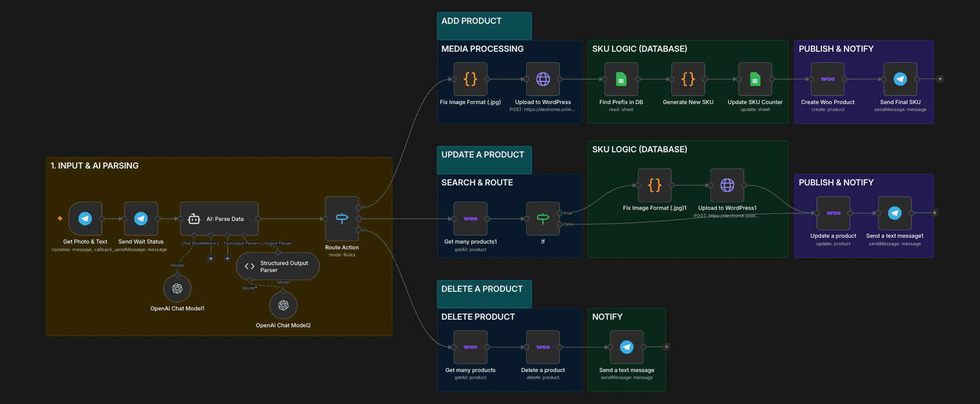Click the 'delete: product' subtitle text
This screenshot has height=404, width=980.
(x=543, y=377)
